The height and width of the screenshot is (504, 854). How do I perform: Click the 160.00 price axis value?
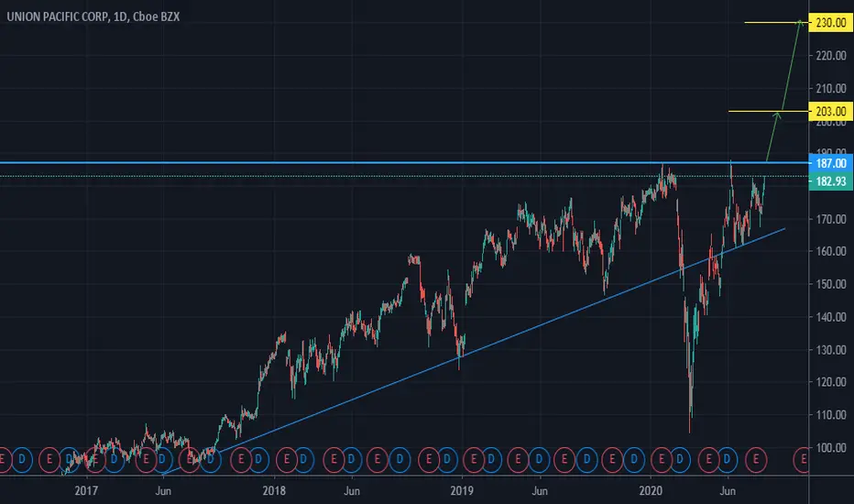[830, 251]
